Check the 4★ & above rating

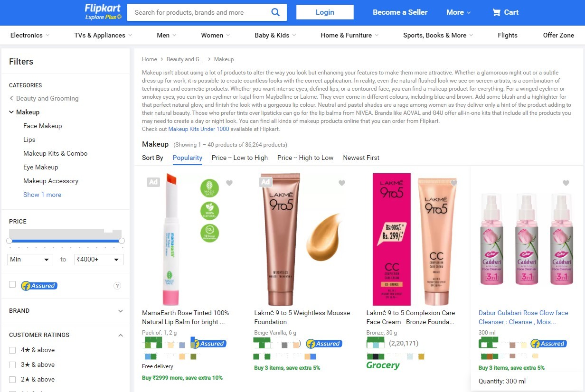(x=12, y=350)
